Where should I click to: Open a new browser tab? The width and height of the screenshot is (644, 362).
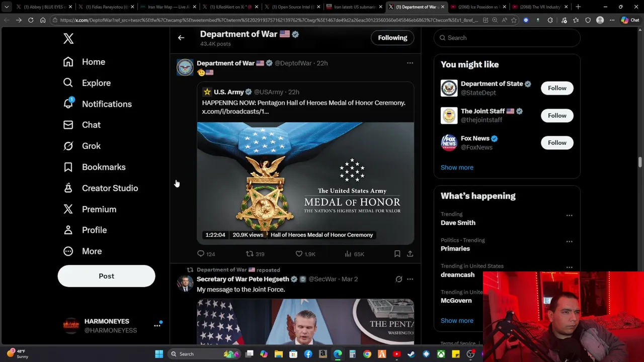tap(578, 7)
